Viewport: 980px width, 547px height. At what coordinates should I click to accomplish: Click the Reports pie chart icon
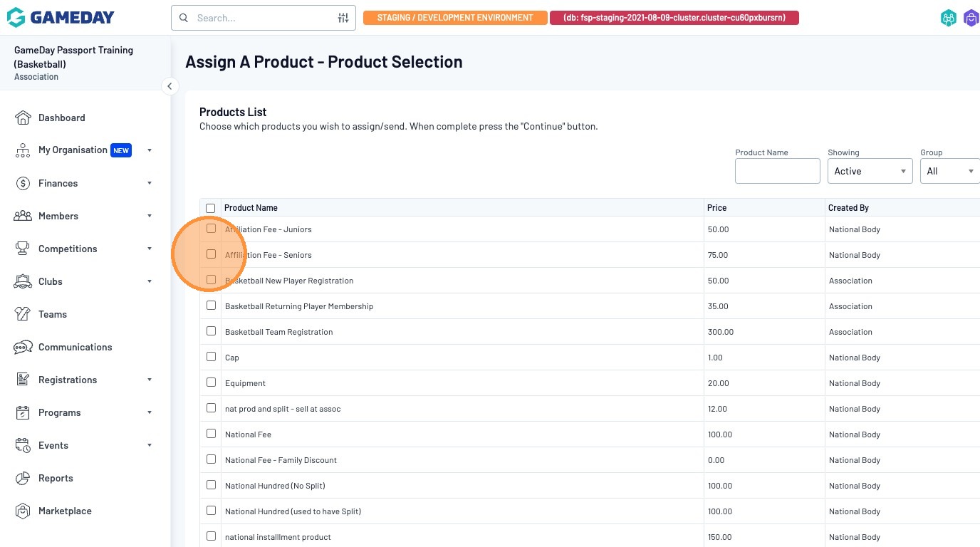[x=23, y=478]
